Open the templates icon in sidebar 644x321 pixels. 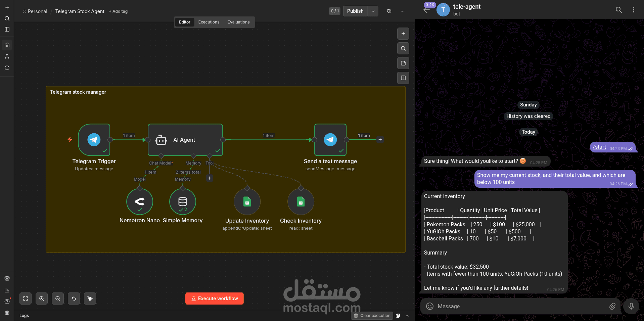coord(7,279)
